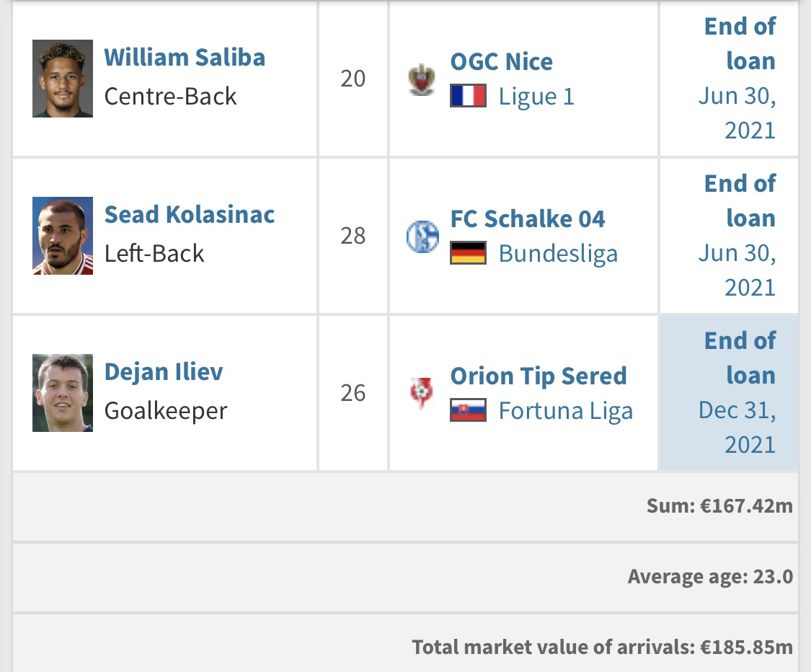Go to the OGC Nice club page
The height and width of the screenshot is (672, 811).
pos(502,61)
